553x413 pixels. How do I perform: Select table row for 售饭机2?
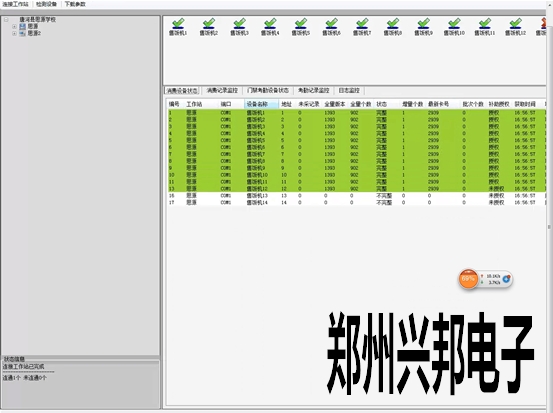(x=357, y=120)
